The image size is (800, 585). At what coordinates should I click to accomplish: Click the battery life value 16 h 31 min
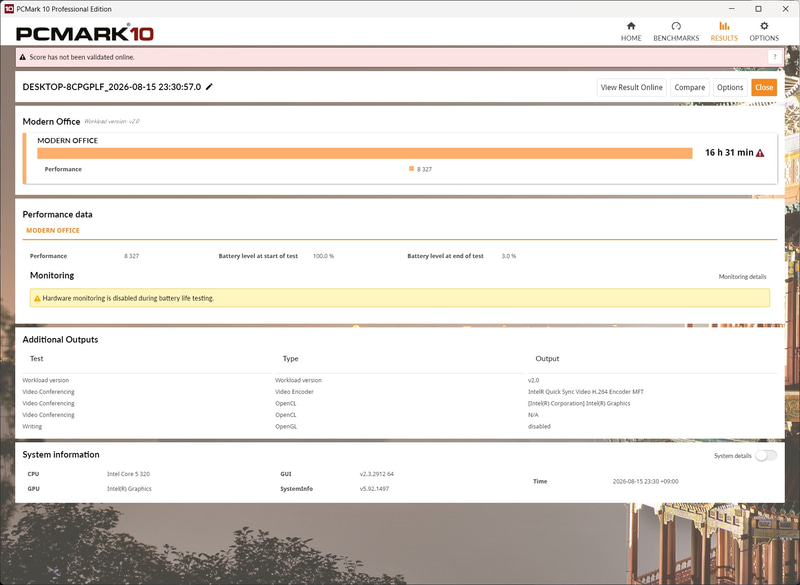tap(729, 152)
